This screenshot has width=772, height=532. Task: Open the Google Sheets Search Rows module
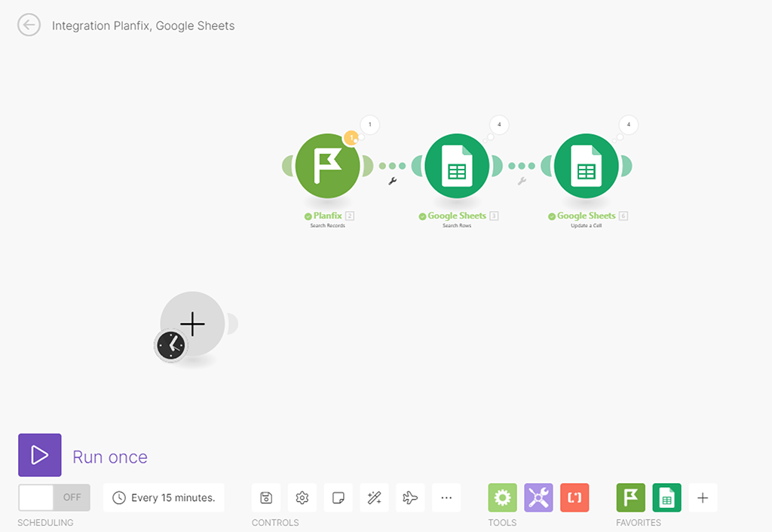tap(457, 166)
